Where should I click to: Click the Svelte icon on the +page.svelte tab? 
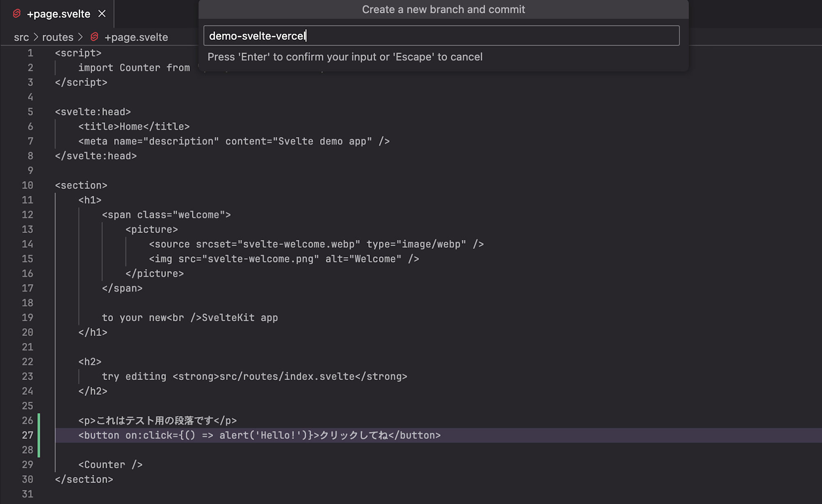click(17, 14)
